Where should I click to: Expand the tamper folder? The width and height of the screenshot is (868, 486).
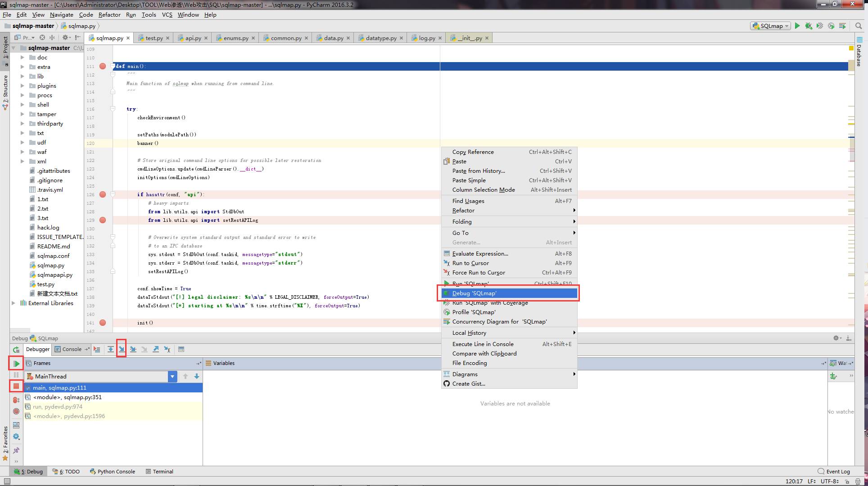tap(23, 114)
